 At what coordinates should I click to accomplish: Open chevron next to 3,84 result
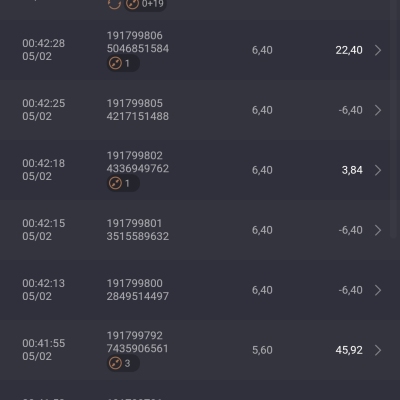(378, 170)
